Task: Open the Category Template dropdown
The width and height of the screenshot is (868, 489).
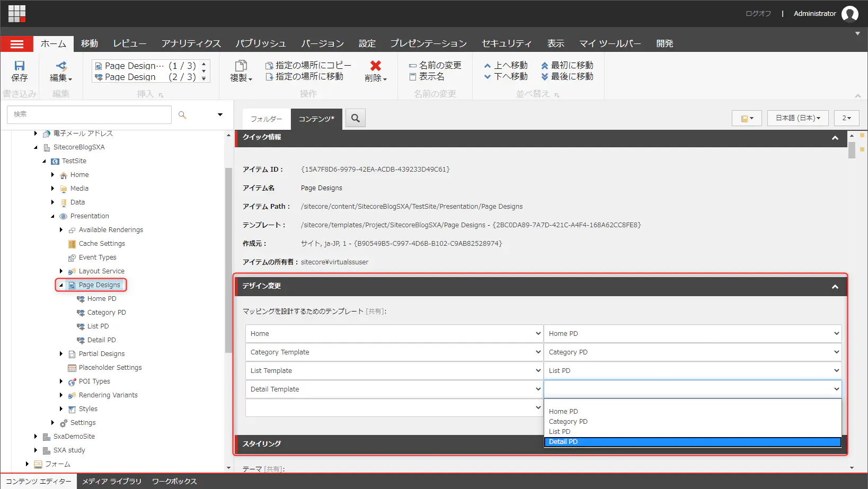Action: tap(394, 352)
